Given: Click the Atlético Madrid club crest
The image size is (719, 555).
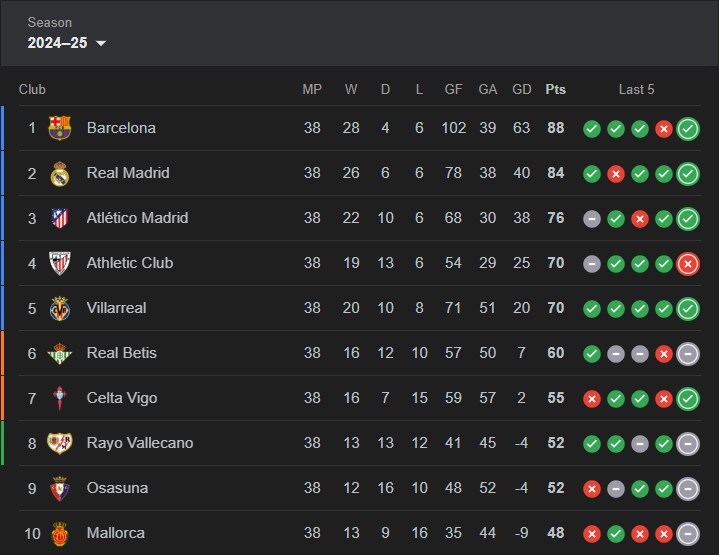Looking at the screenshot, I should 60,218.
